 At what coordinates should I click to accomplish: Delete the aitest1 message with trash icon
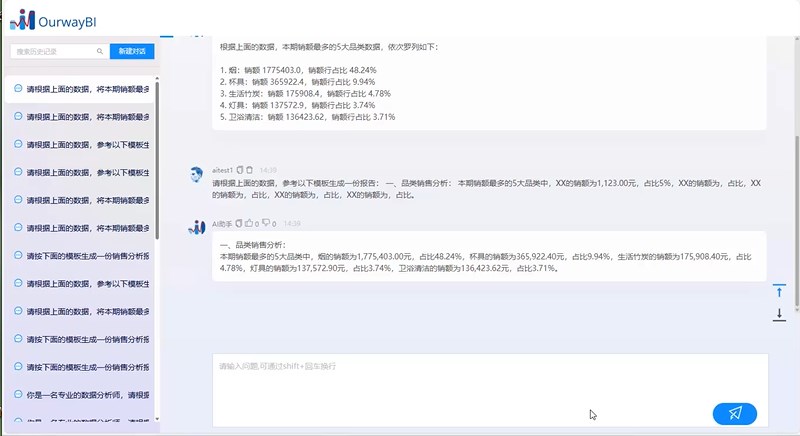(249, 170)
